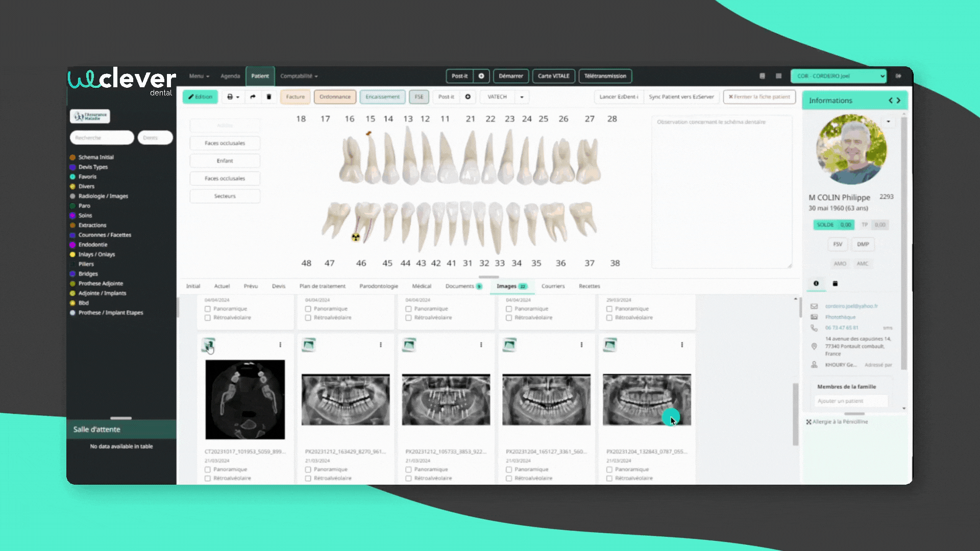Open three-dot menu on the PX20231212_163429 card
The width and height of the screenshot is (980, 551).
pyautogui.click(x=381, y=345)
